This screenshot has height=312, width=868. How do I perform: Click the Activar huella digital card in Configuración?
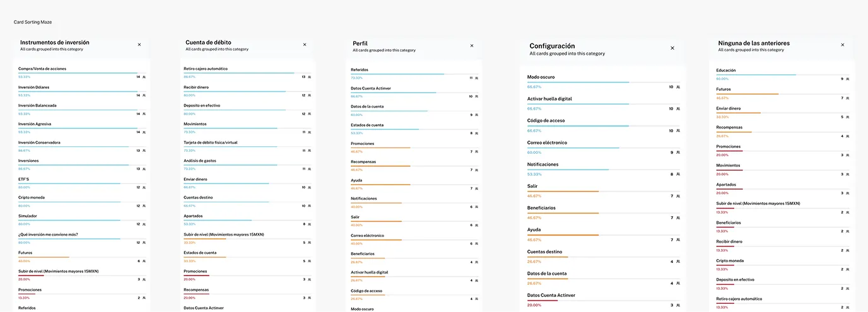549,99
